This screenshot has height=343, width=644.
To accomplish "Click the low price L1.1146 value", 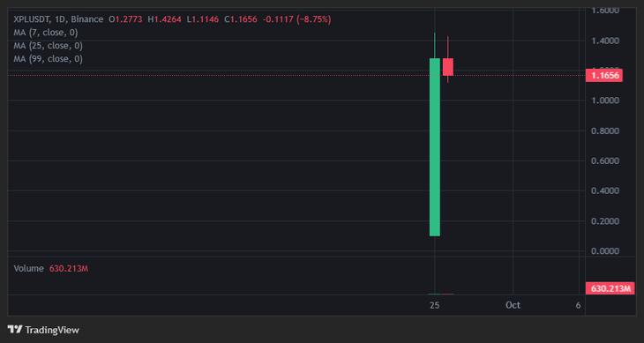I will [203, 19].
